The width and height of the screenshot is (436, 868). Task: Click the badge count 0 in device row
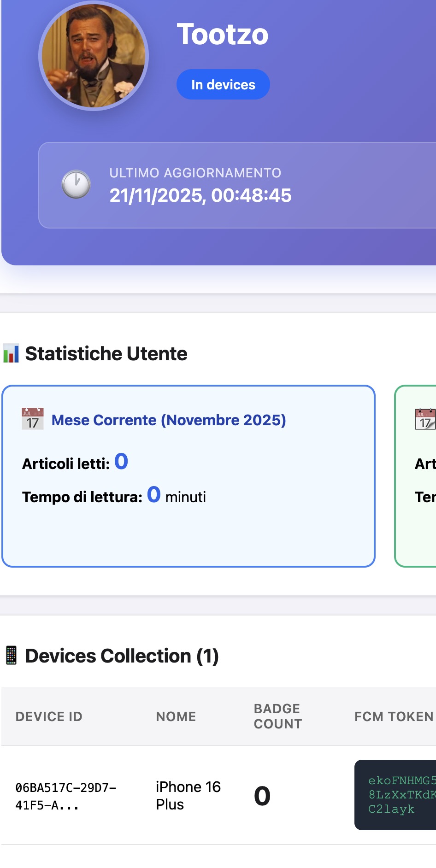click(262, 796)
